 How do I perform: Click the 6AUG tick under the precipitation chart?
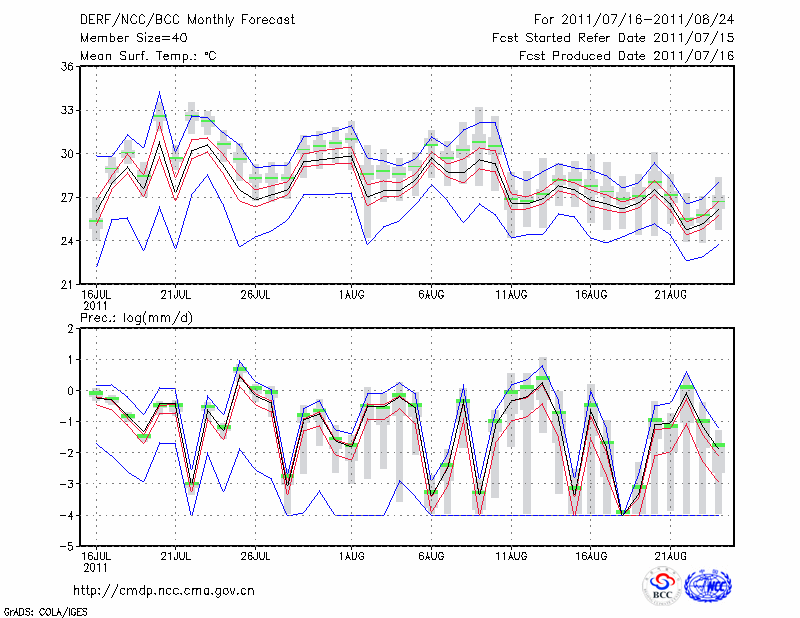tap(432, 555)
